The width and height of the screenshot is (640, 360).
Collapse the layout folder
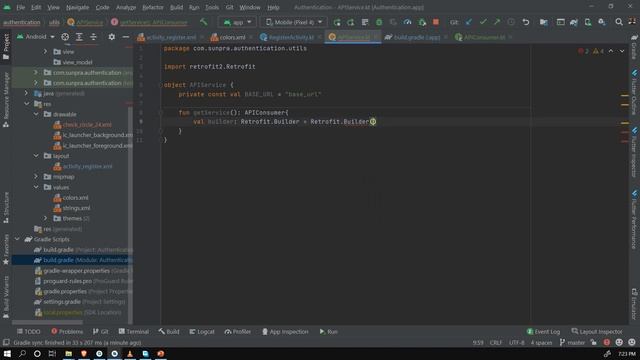36,156
